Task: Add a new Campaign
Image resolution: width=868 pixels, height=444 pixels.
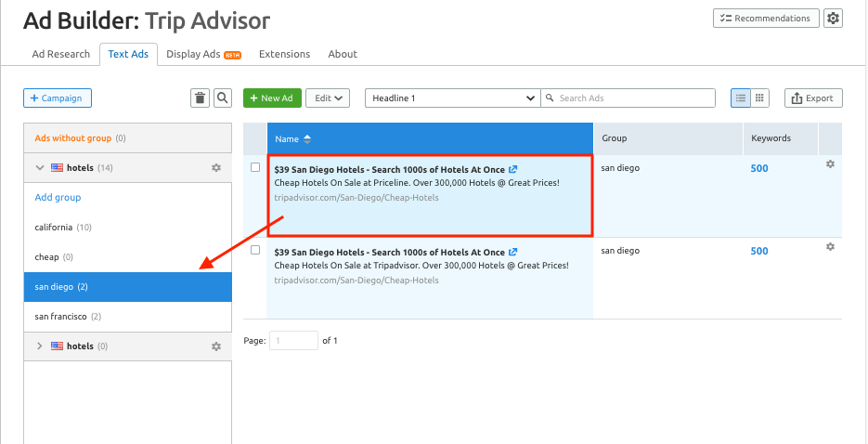Action: (58, 98)
